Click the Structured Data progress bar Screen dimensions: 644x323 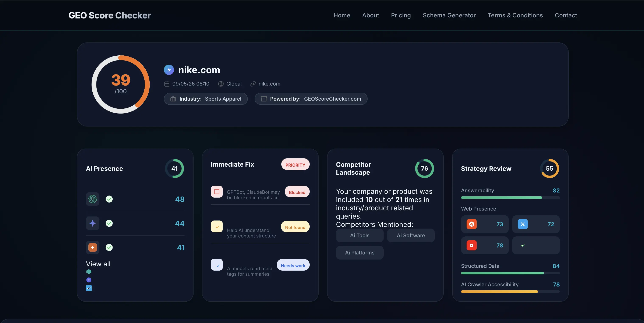510,273
